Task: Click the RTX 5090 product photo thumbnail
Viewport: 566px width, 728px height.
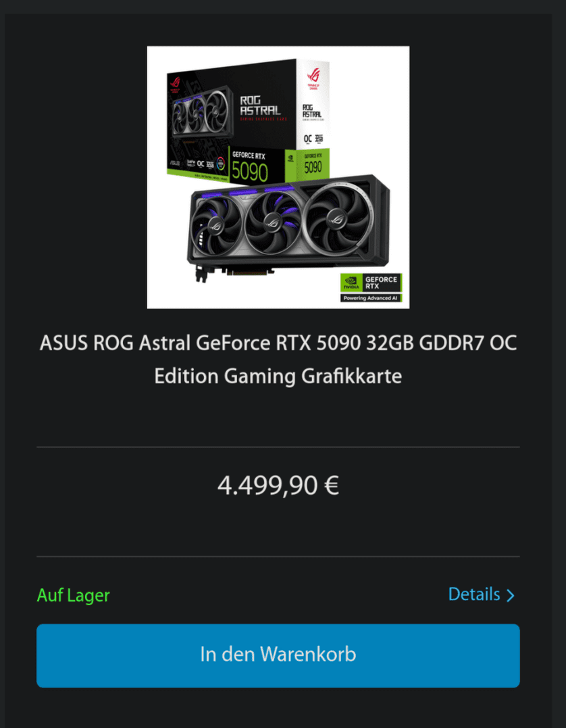Action: [278, 177]
